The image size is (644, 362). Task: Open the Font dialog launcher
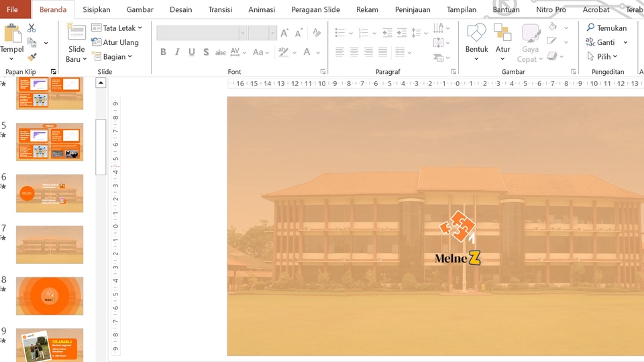point(323,72)
